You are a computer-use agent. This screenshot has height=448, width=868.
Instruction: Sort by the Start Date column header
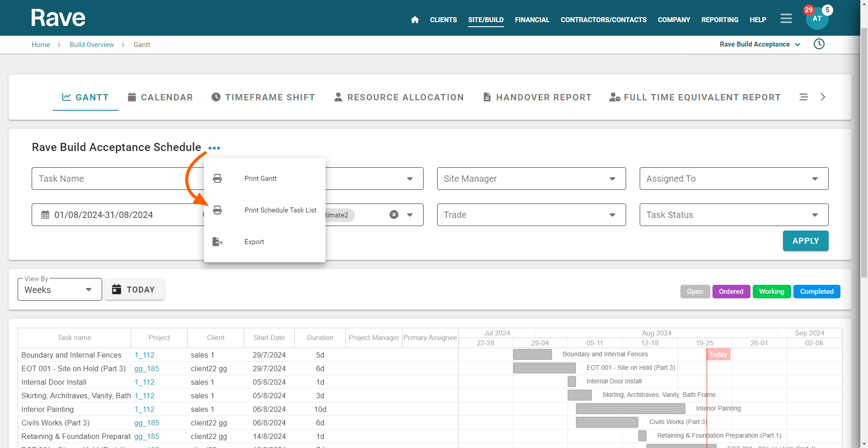(269, 338)
